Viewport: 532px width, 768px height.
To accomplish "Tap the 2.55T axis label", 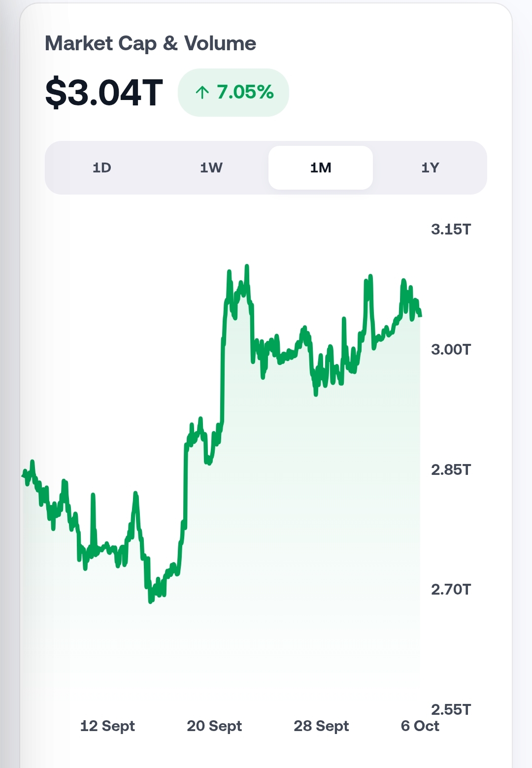I will (451, 710).
